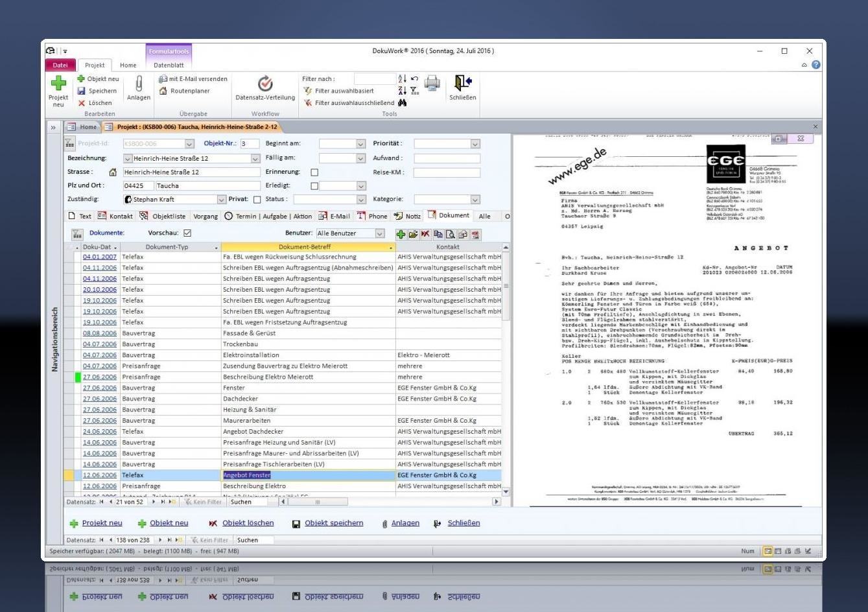Click Objekt neu in the Bearbeiten ribbon group
The width and height of the screenshot is (868, 612).
(x=98, y=79)
